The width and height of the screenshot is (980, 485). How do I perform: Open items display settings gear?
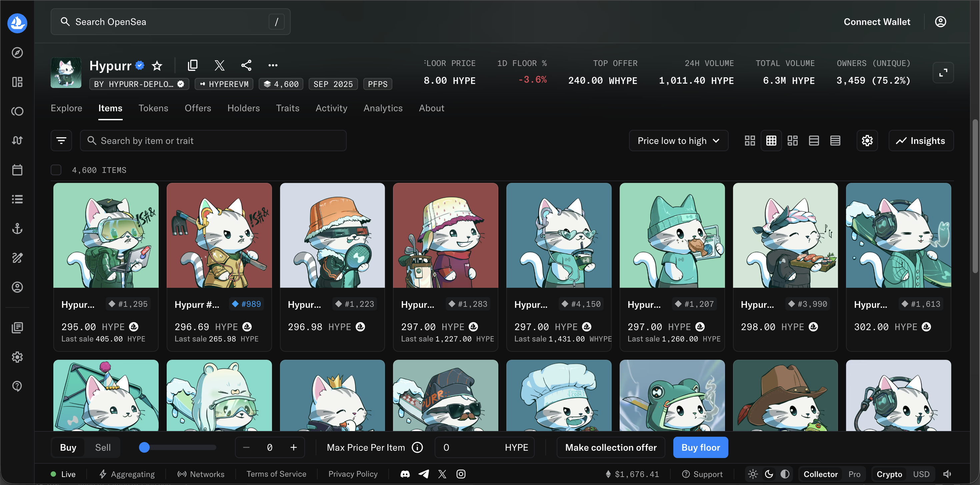[867, 141]
